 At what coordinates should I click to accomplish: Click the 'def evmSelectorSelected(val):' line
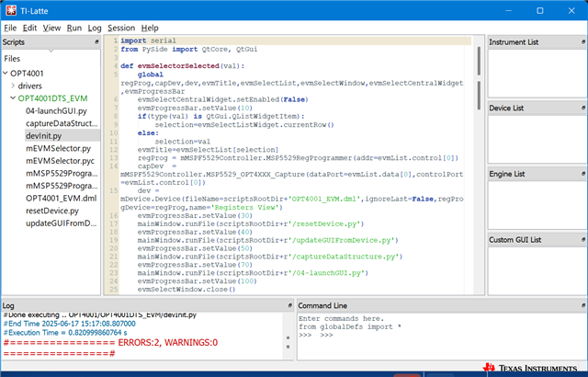pos(182,65)
